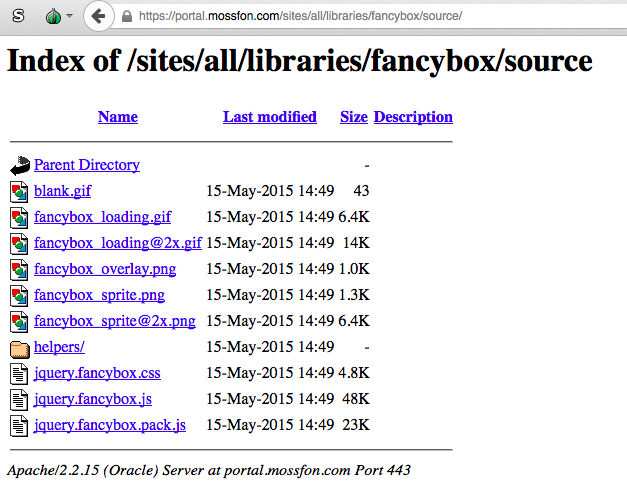Viewport: 627px width, 490px height.
Task: Click the size value 43 for blank.gif
Action: 361,191
